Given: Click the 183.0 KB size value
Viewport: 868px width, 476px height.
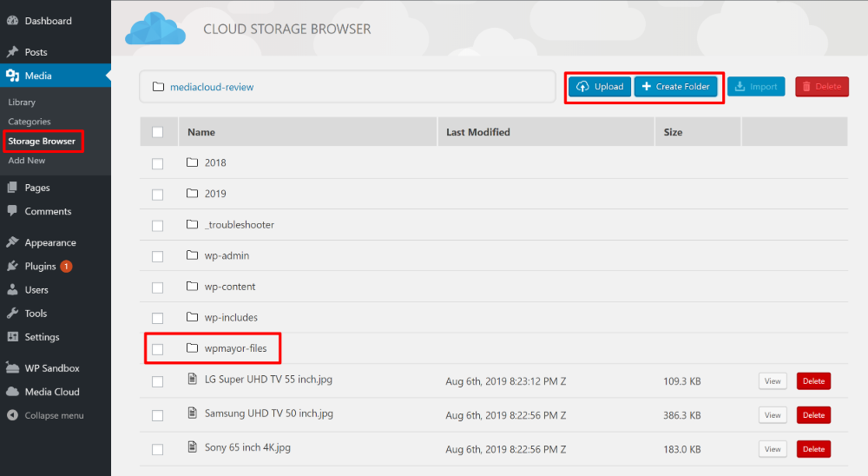Looking at the screenshot, I should click(x=682, y=449).
